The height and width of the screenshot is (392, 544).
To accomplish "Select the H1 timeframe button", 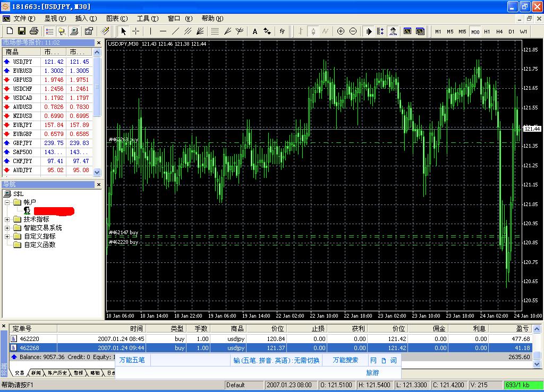I will pos(487,31).
